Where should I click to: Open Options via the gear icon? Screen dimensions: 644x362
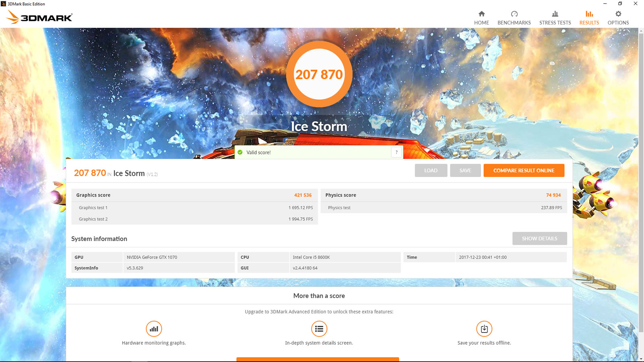[x=618, y=14]
